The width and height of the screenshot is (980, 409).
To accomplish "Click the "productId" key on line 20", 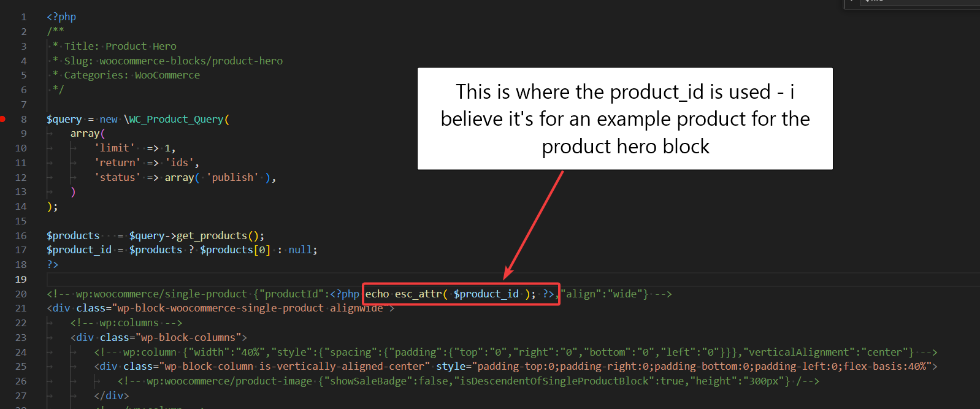I will 291,294.
